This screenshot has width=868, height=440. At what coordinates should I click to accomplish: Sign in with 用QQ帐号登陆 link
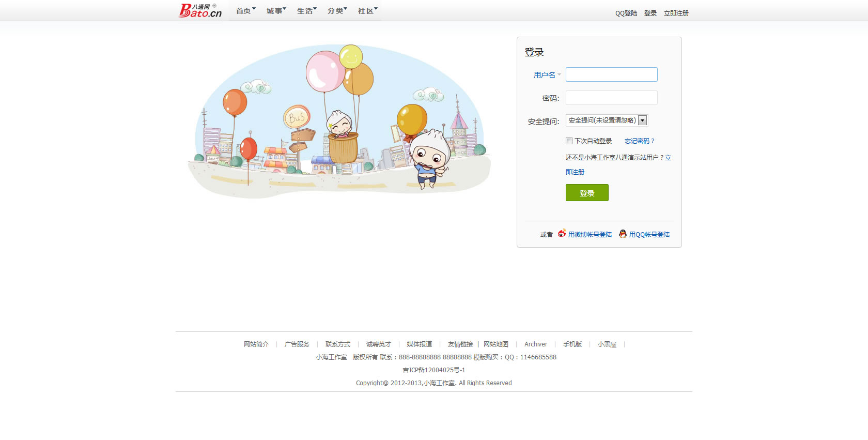click(649, 235)
